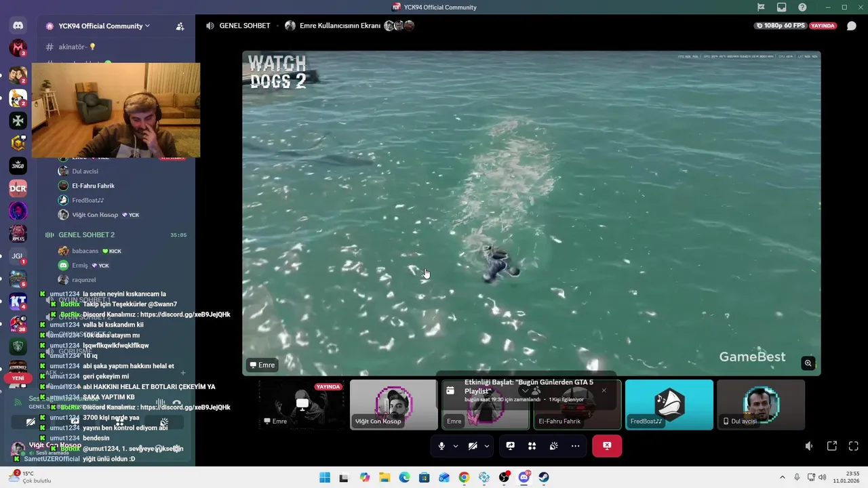
Task: Open Steam from the taskbar
Action: (x=544, y=477)
